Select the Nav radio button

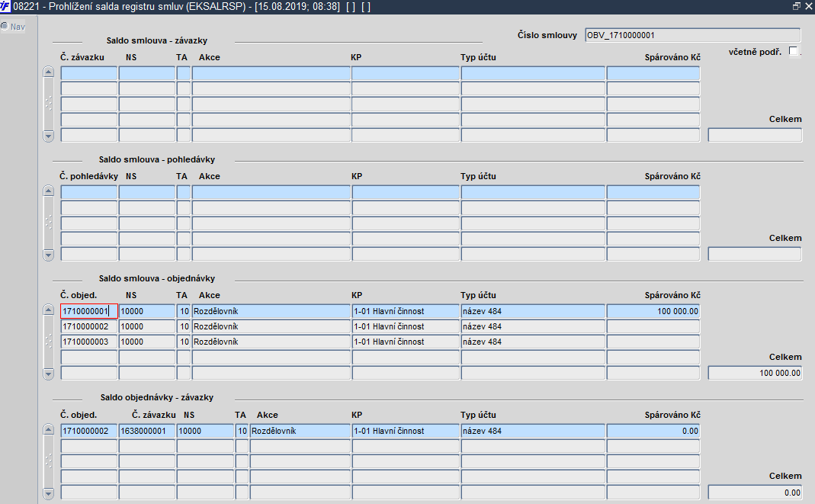click(5, 26)
